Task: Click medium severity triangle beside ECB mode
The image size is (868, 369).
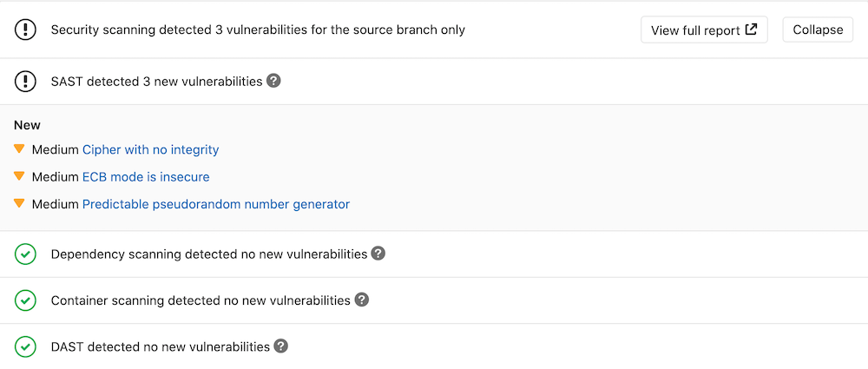Action: (x=19, y=176)
